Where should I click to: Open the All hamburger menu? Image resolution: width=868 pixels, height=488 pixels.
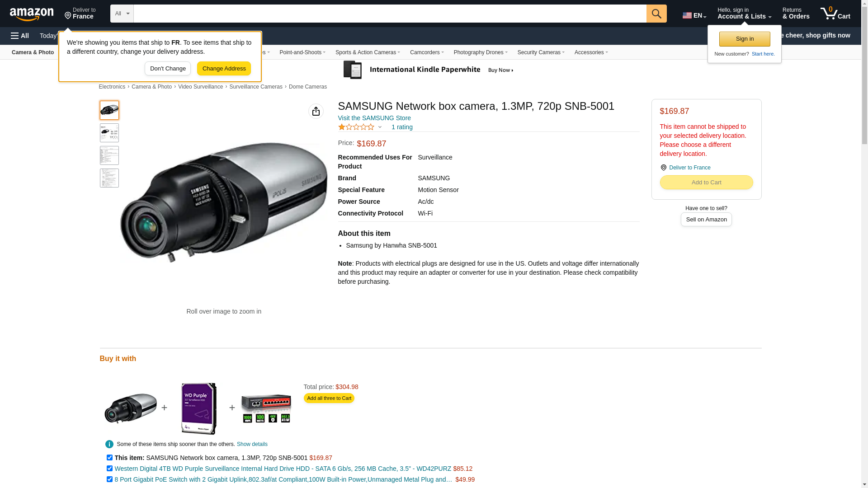click(x=20, y=36)
